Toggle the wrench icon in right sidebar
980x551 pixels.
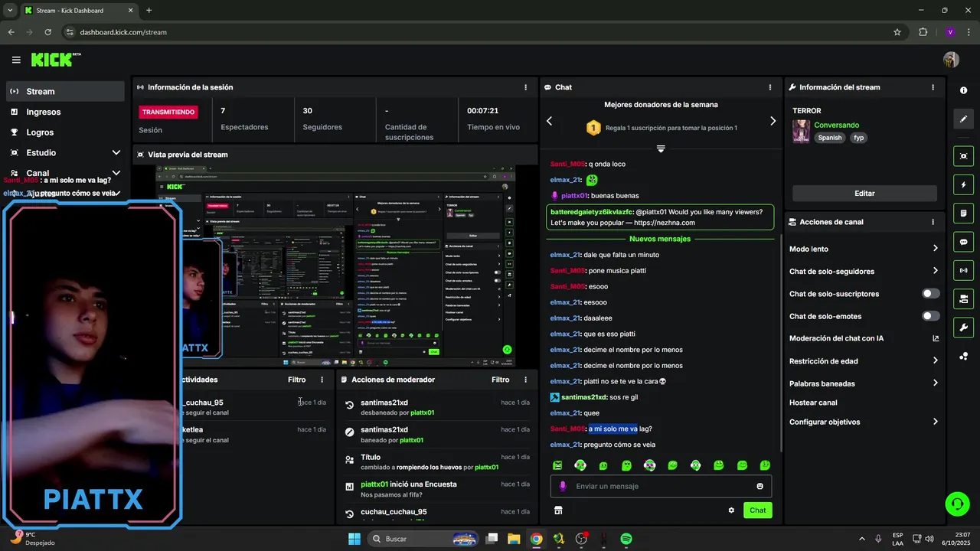[963, 328]
